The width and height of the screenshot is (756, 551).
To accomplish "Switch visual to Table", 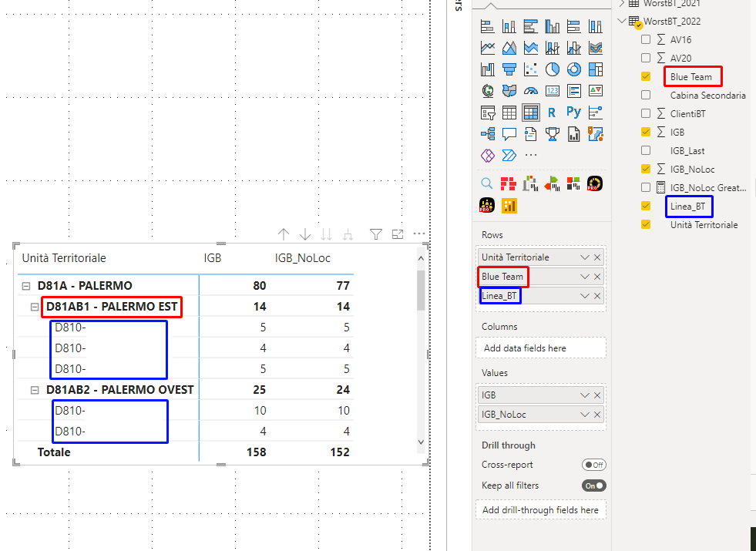I will (x=509, y=113).
